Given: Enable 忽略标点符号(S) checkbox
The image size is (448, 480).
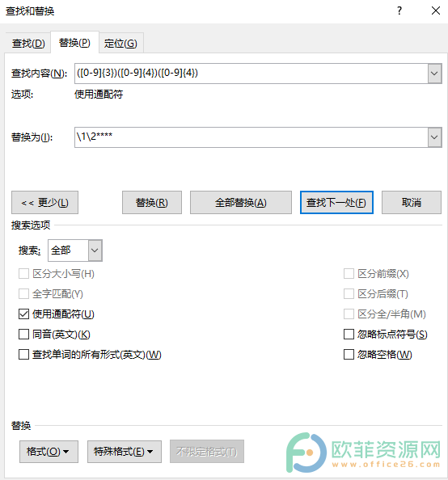Looking at the screenshot, I should [x=349, y=335].
